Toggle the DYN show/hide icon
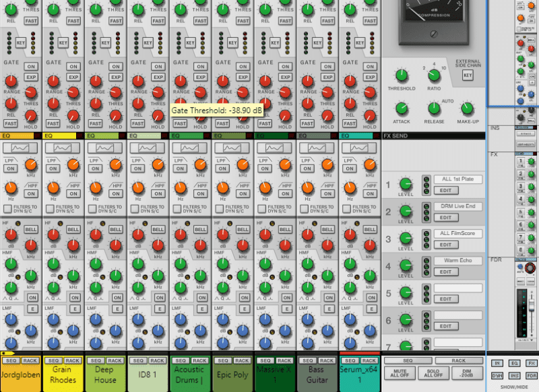The height and width of the screenshot is (392, 539). (x=497, y=375)
